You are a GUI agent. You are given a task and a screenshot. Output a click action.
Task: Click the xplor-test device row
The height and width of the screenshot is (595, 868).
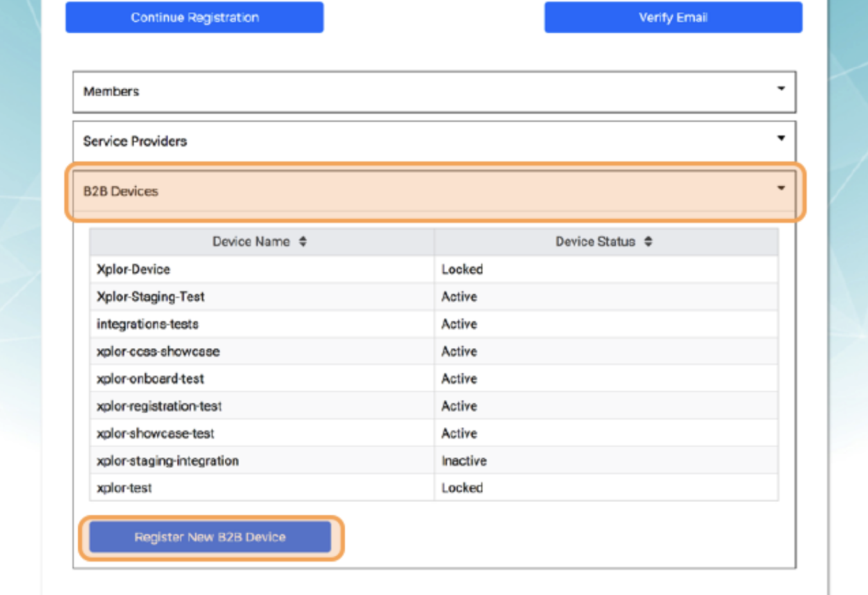[125, 488]
